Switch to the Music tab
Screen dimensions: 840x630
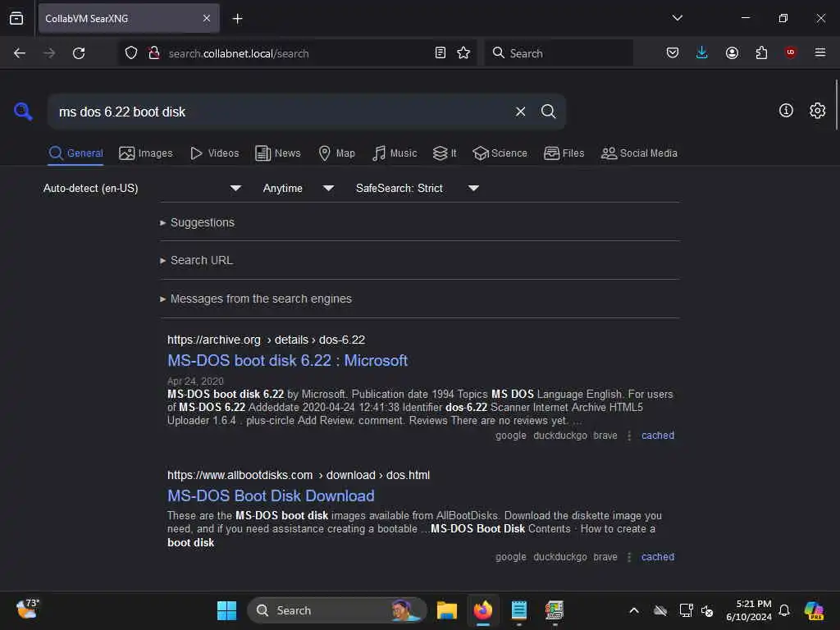click(x=395, y=153)
